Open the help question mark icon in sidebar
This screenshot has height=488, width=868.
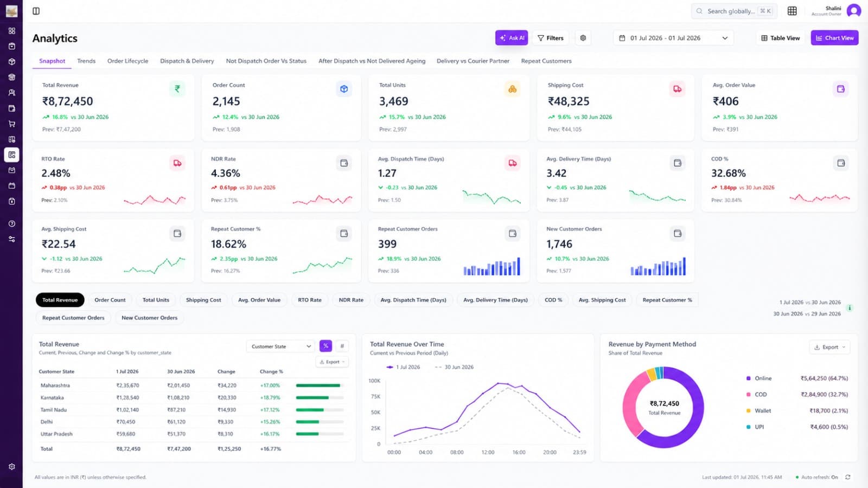tap(12, 223)
